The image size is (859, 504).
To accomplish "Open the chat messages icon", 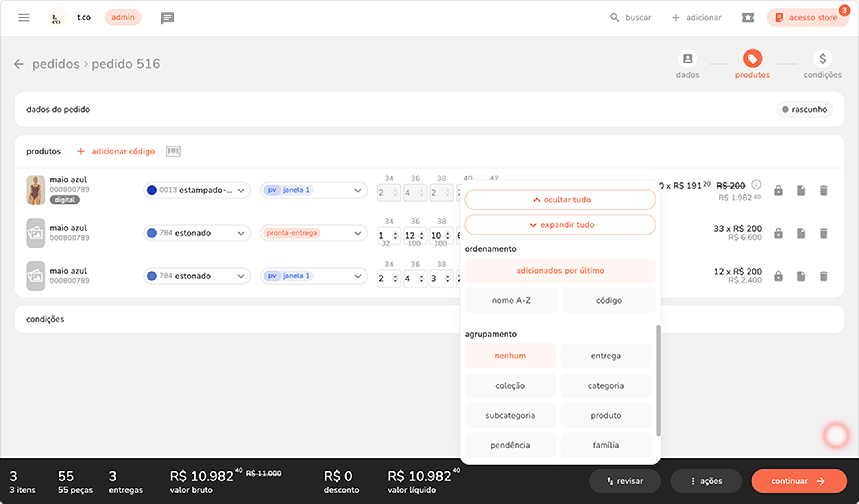I will coord(167,18).
